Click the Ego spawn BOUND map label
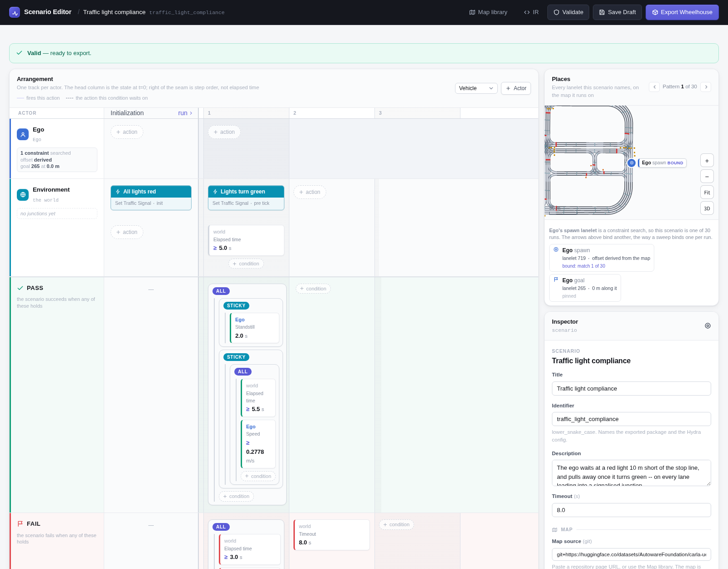728x569 pixels. pyautogui.click(x=662, y=163)
